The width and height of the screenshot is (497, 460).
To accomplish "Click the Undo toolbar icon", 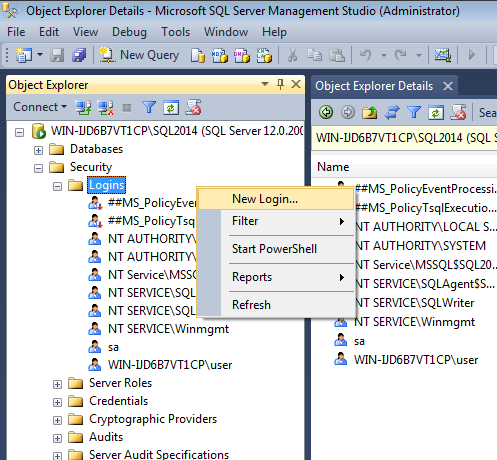I will [x=366, y=55].
